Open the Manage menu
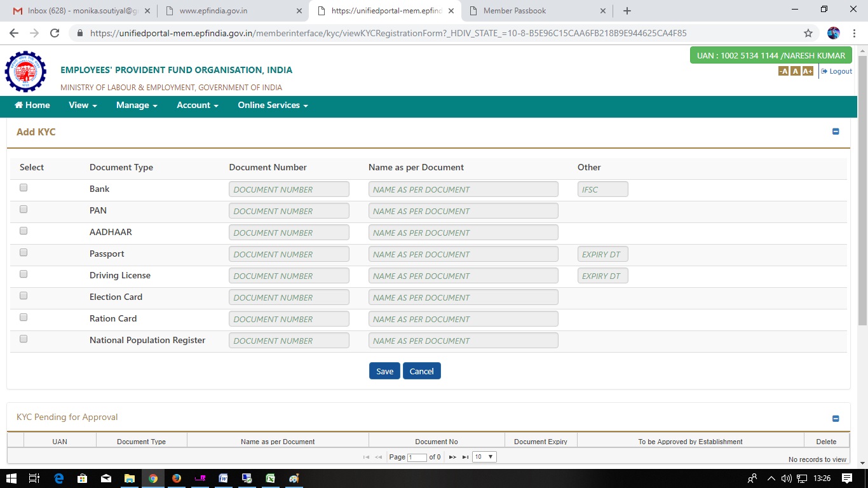This screenshot has height=488, width=868. [x=137, y=105]
